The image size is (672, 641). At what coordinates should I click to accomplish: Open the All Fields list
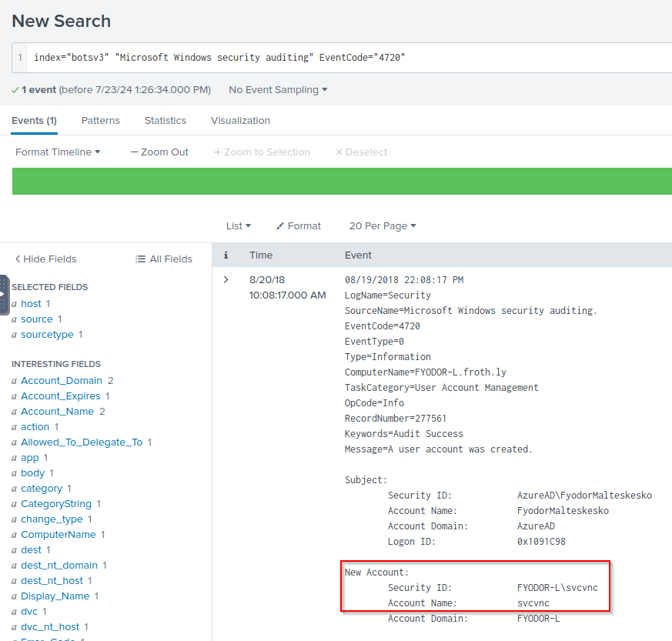tap(163, 259)
